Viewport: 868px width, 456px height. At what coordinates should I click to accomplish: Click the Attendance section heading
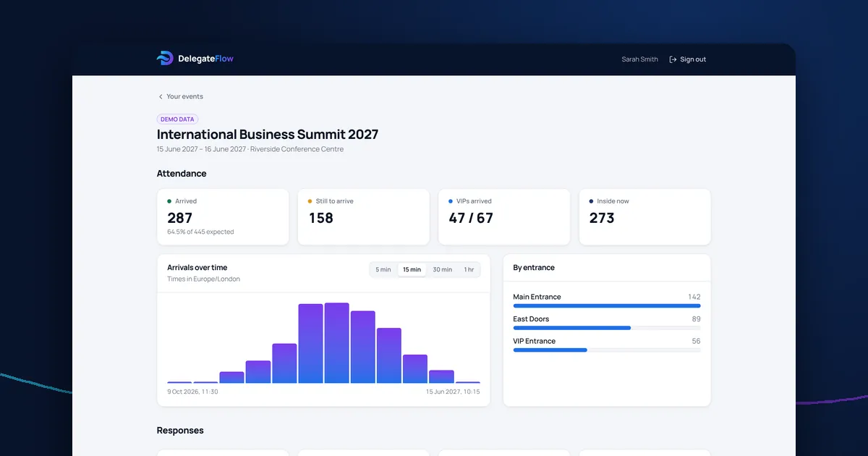tap(182, 174)
